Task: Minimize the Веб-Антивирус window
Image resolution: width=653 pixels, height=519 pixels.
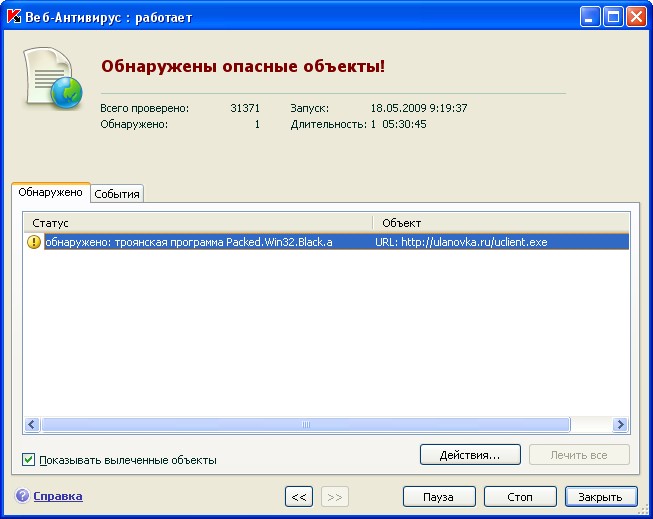Action: (590, 16)
